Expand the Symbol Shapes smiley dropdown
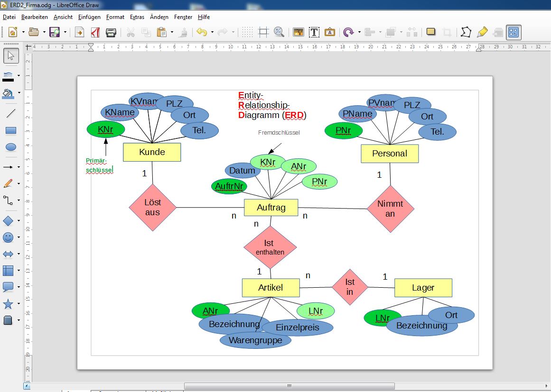Viewport: 551px width, 392px height. point(19,237)
